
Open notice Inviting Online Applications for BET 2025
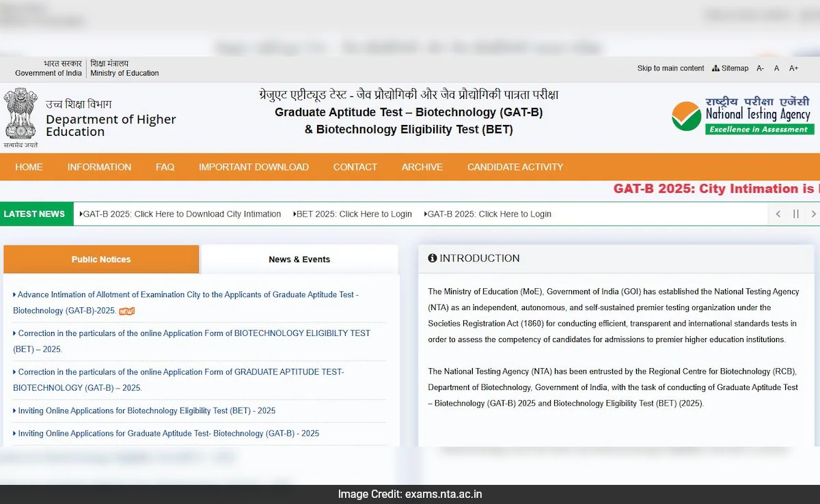[146, 410]
